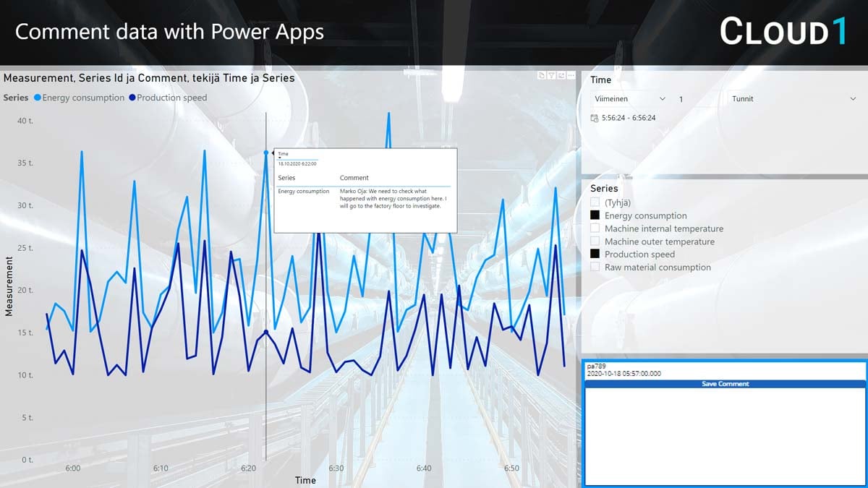Click the Energy consumption data point at 6:22
This screenshot has height=488, width=868.
(x=266, y=153)
